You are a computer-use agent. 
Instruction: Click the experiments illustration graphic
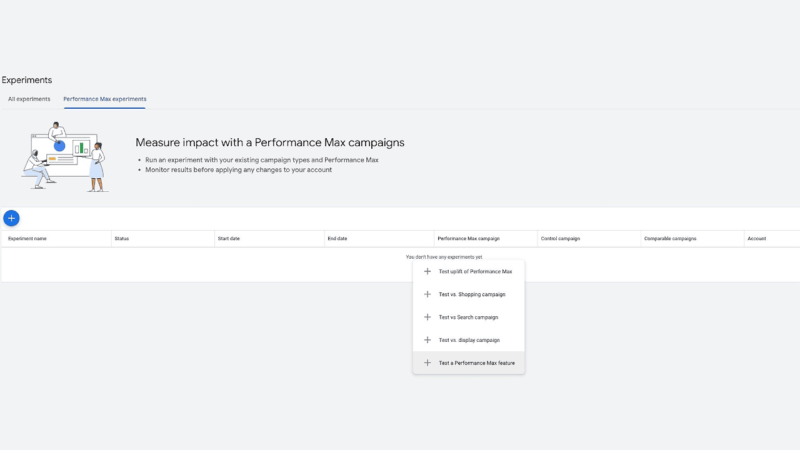[65, 157]
